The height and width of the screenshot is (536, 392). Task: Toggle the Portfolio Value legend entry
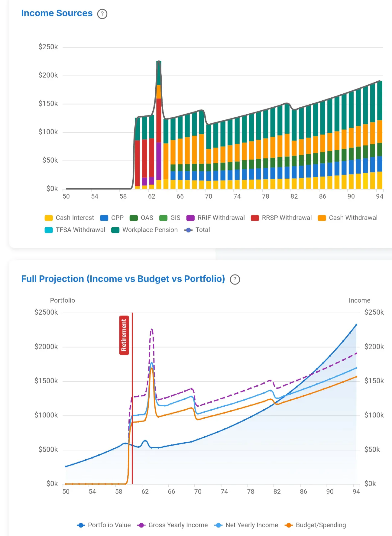(104, 525)
